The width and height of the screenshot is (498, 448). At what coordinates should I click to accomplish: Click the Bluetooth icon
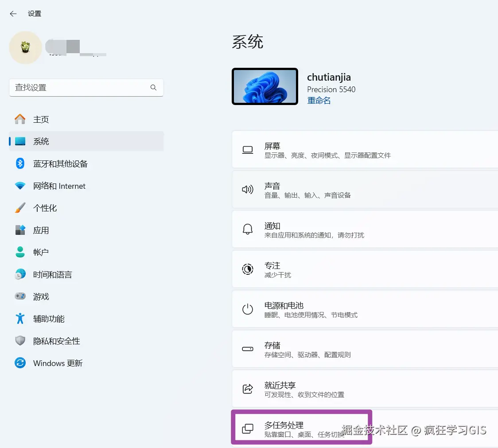tap(20, 164)
